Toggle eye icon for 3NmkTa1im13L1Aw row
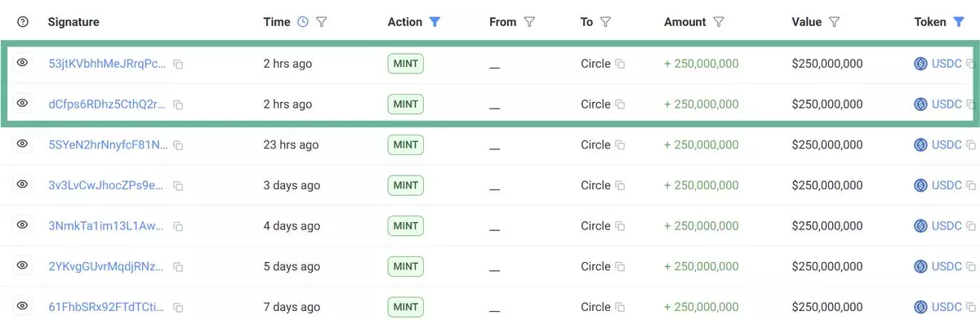The image size is (980, 320). pyautogui.click(x=23, y=225)
